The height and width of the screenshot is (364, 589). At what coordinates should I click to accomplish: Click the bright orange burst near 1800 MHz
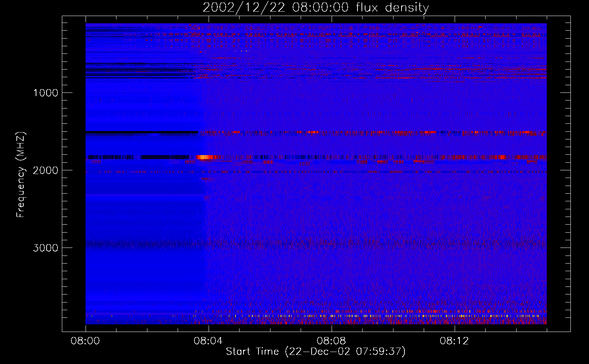(206, 157)
